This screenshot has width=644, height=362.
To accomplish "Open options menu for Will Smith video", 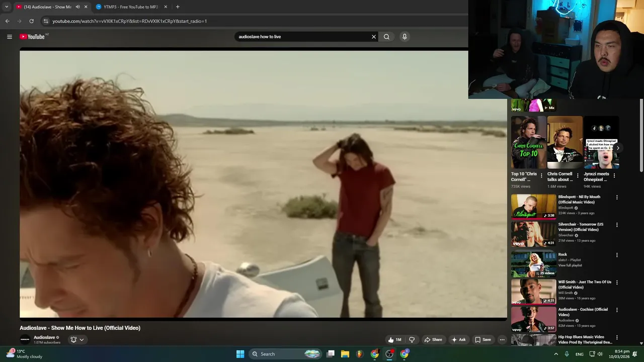I will pyautogui.click(x=617, y=283).
